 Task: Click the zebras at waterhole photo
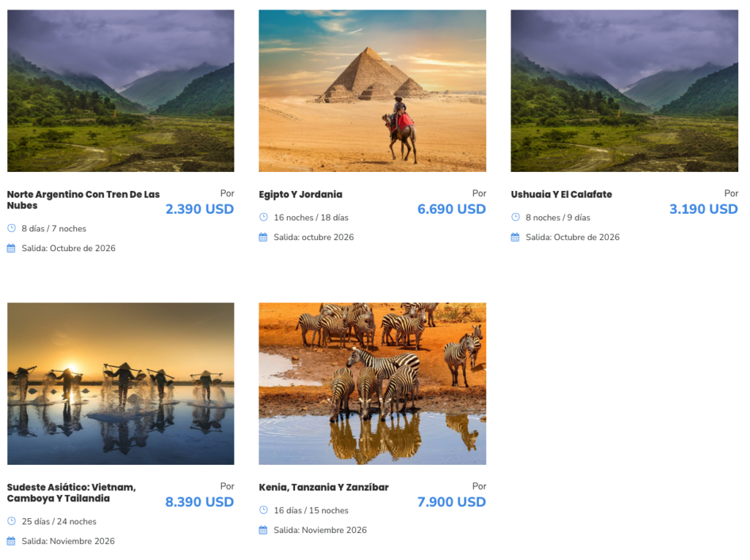(x=372, y=384)
